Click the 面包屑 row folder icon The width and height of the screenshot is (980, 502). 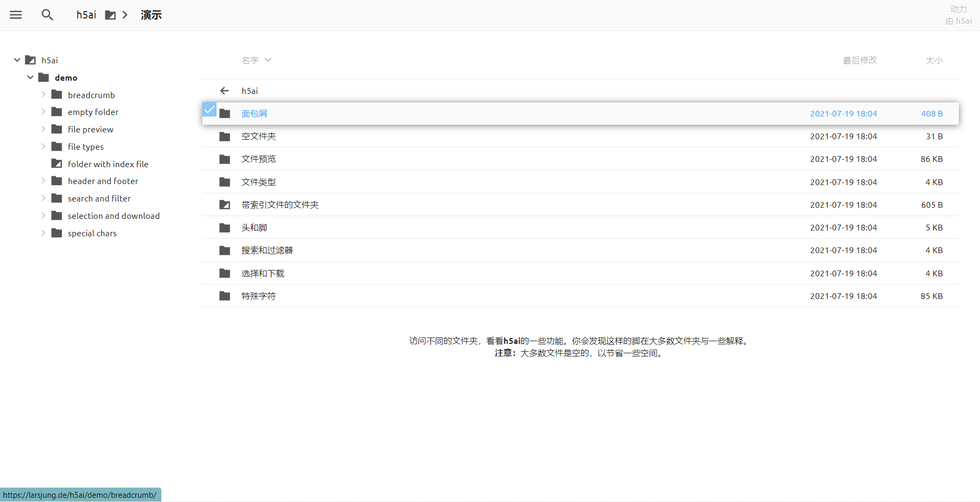[225, 113]
